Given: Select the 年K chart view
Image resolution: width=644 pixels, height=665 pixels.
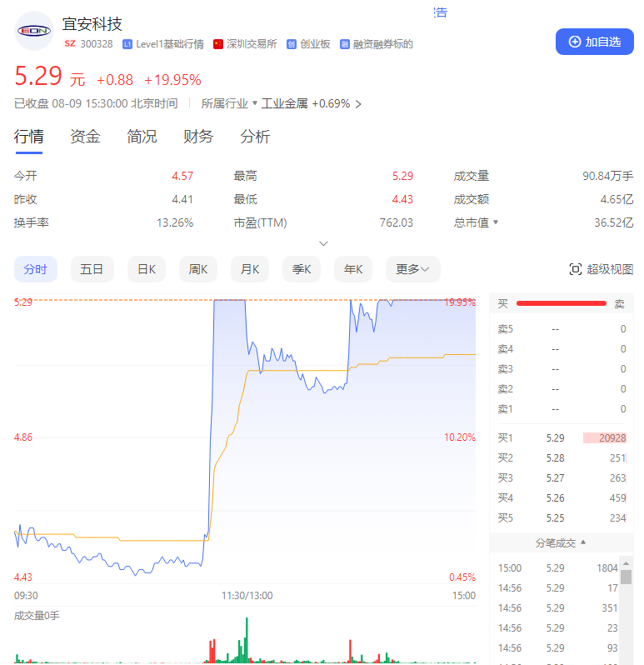Looking at the screenshot, I should tap(353, 269).
